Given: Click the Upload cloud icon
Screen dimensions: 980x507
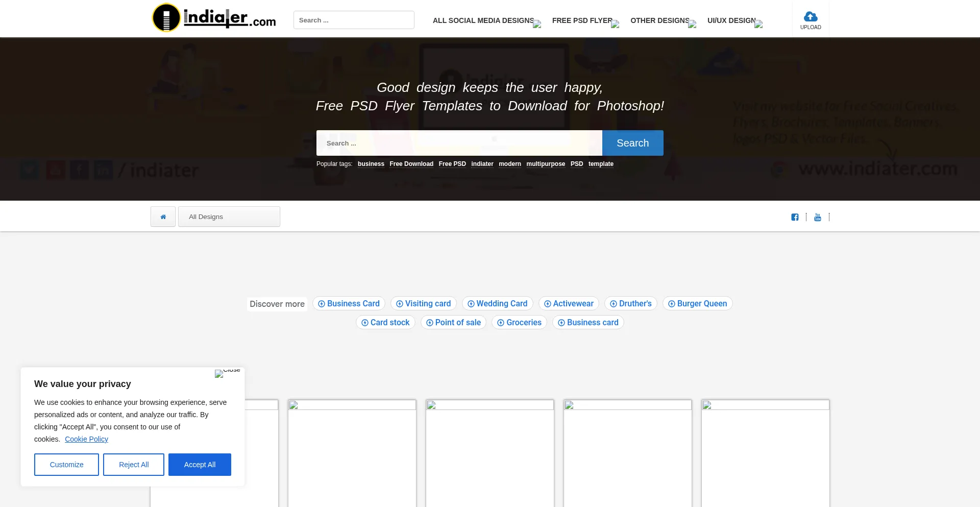Looking at the screenshot, I should pos(810,17).
